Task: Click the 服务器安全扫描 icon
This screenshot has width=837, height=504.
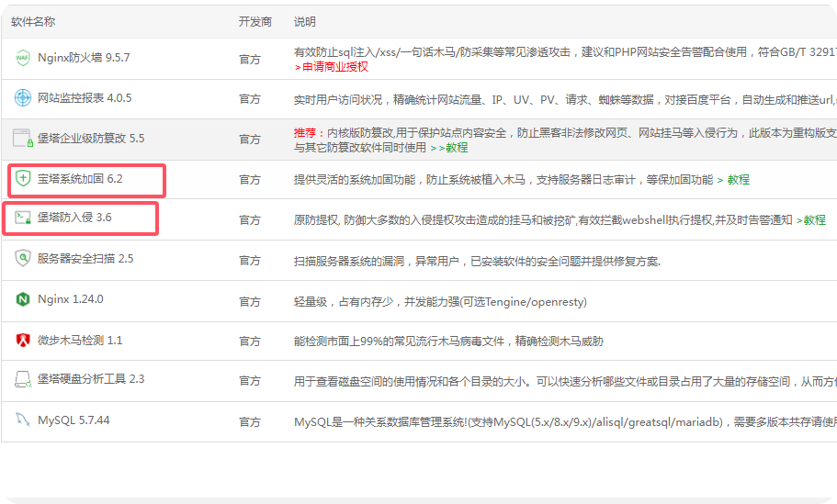Action: tap(22, 259)
